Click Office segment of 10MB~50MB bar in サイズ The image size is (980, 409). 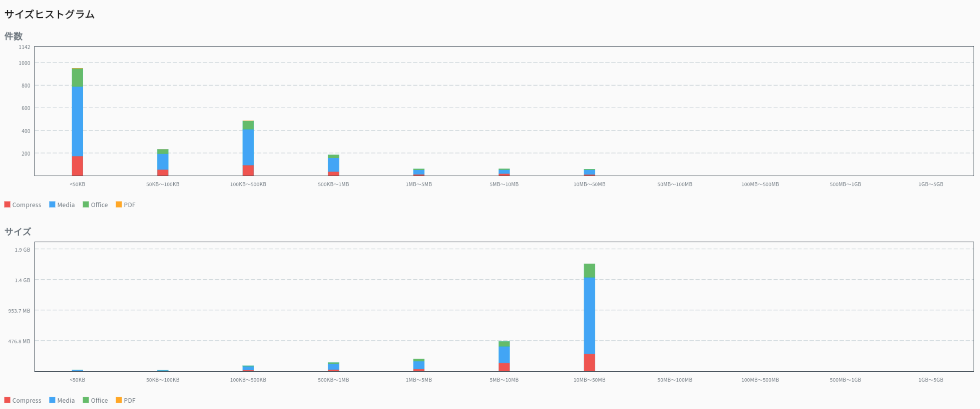point(589,271)
